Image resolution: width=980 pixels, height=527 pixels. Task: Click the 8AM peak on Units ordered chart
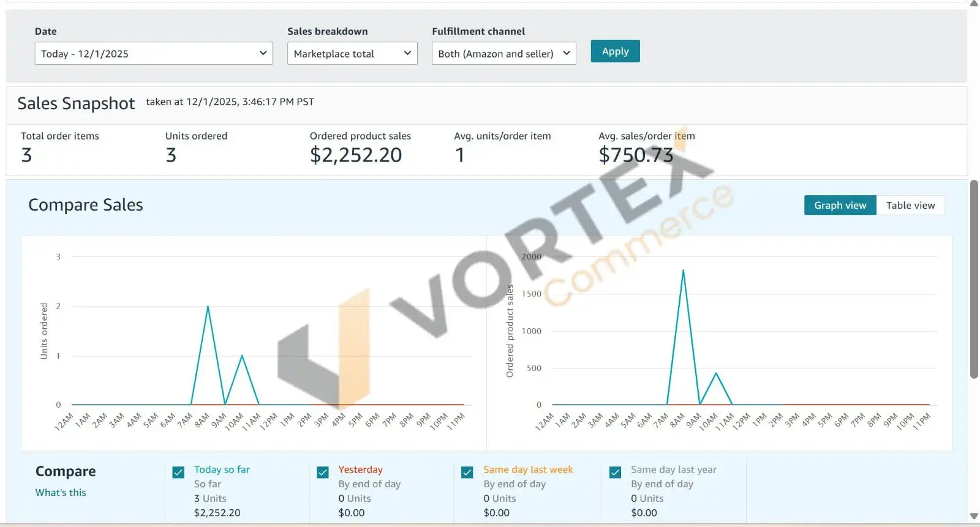point(208,307)
